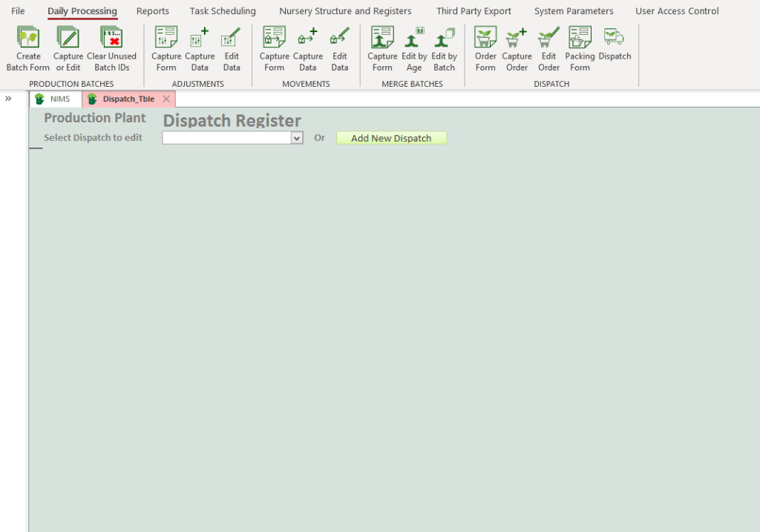
Task: Click Add New Dispatch button
Action: coord(391,138)
